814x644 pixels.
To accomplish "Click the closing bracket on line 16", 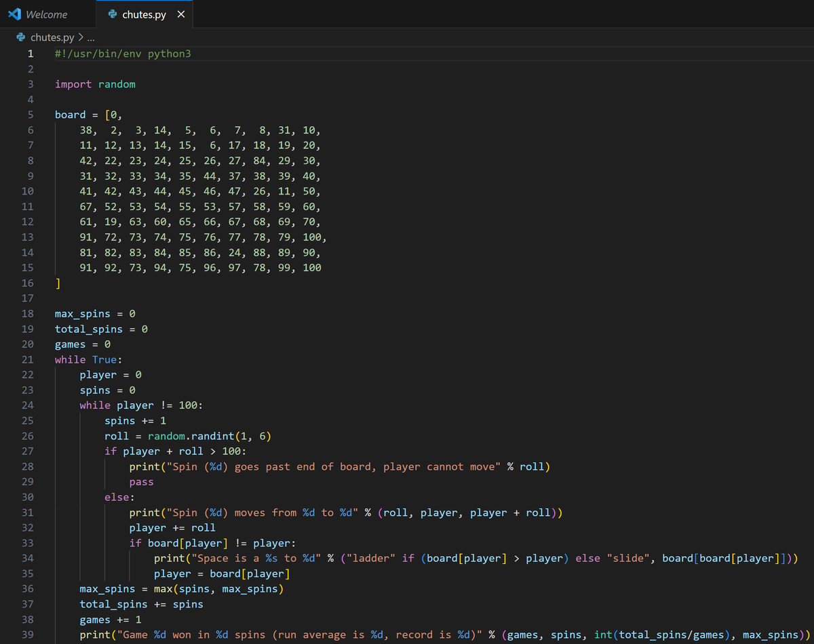I will (58, 283).
